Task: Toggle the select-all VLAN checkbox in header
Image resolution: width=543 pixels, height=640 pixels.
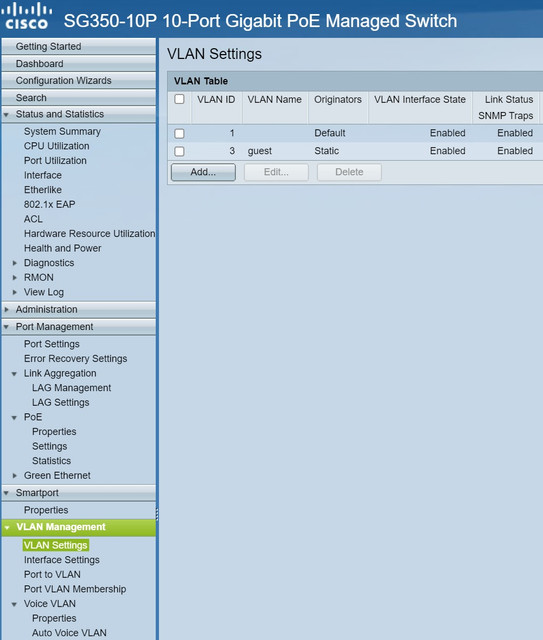Action: 179,99
